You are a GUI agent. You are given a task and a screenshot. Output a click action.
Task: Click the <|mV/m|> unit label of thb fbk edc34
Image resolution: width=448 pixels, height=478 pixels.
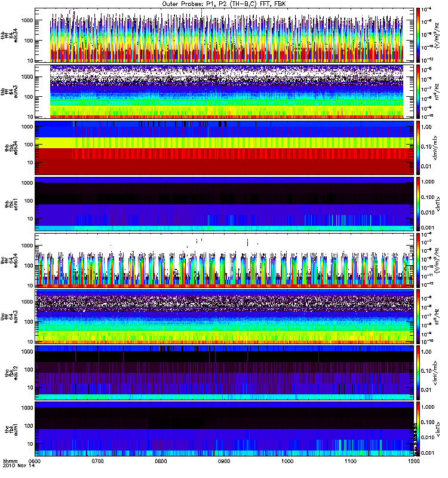click(x=435, y=148)
